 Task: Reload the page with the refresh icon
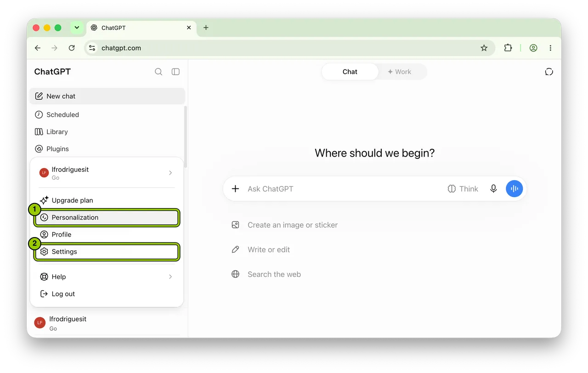[x=72, y=48]
